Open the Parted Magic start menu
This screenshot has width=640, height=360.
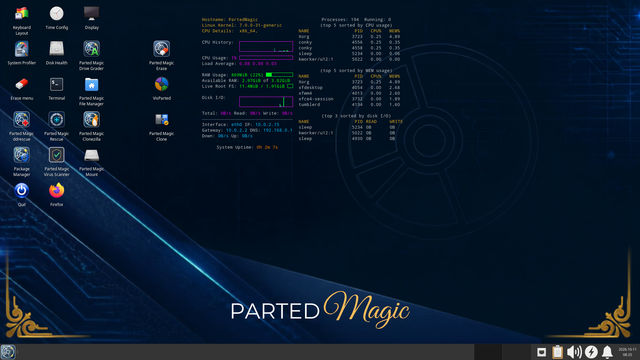[x=8, y=352]
